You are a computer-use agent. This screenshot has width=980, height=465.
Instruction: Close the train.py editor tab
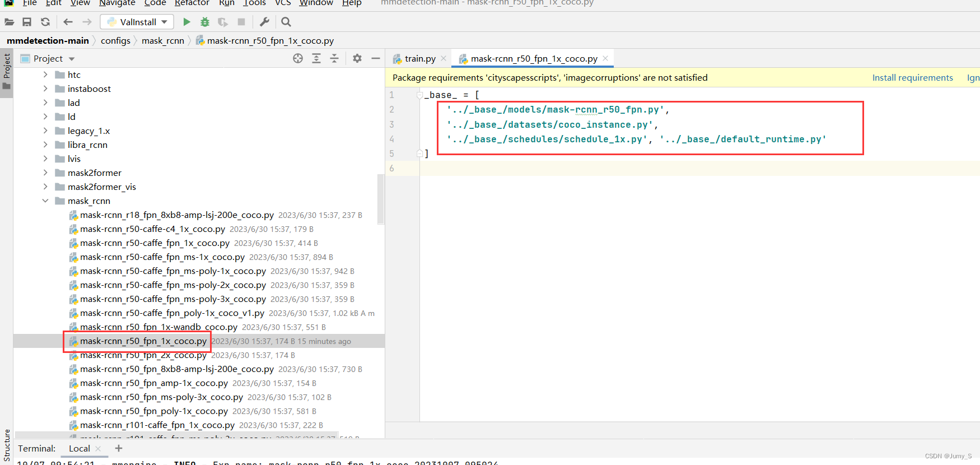[x=444, y=58]
